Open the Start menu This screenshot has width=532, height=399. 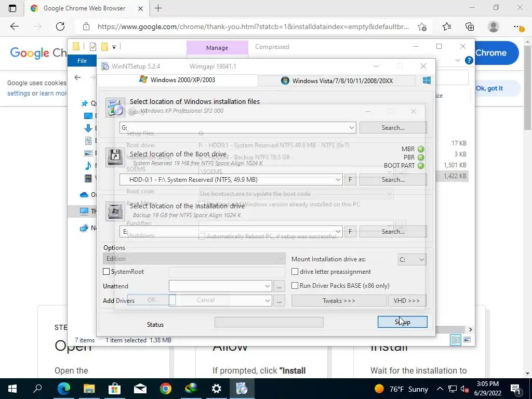click(x=12, y=389)
